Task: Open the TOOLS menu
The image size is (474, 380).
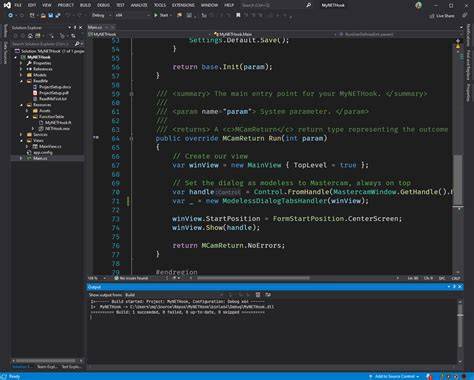Action: point(160,5)
